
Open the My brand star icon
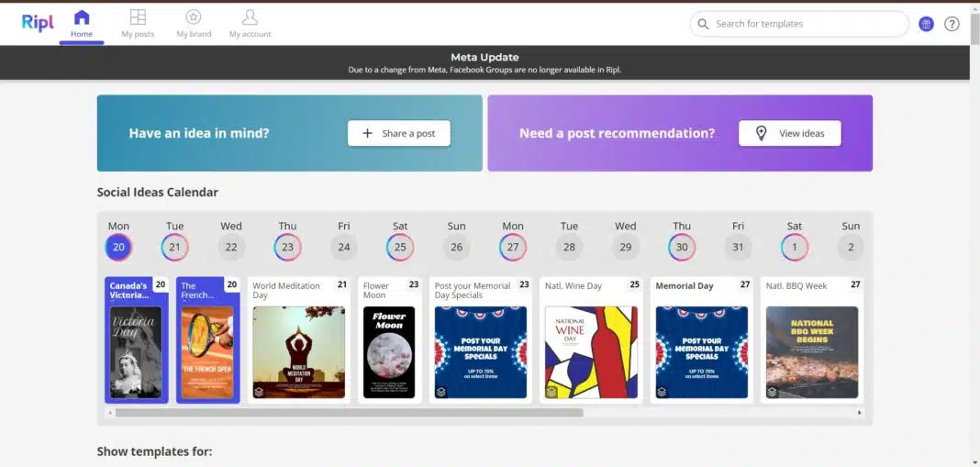click(x=194, y=24)
